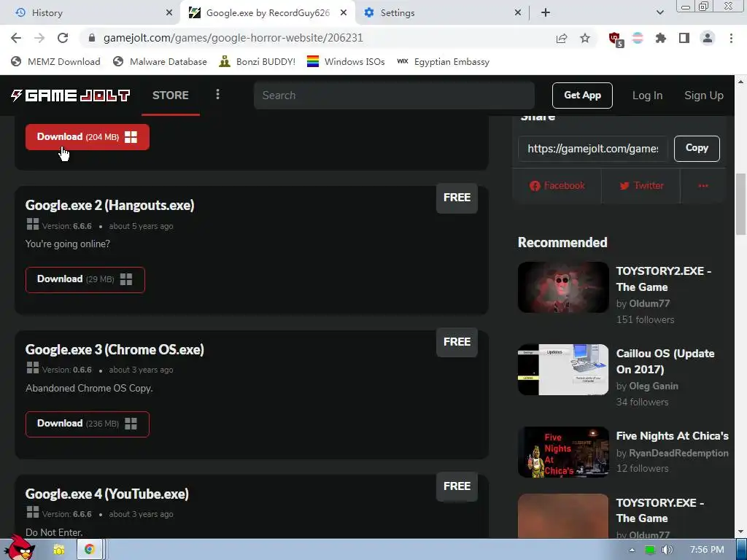Close the Google.exe by RecordGuy626 tab
This screenshot has height=560, width=747.
pyautogui.click(x=344, y=13)
